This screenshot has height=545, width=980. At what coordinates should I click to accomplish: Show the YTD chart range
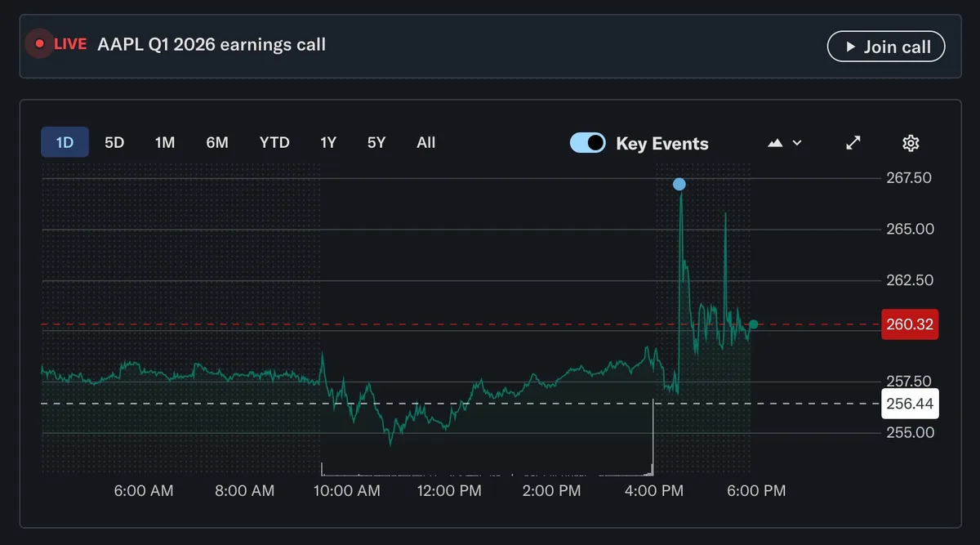pyautogui.click(x=274, y=142)
